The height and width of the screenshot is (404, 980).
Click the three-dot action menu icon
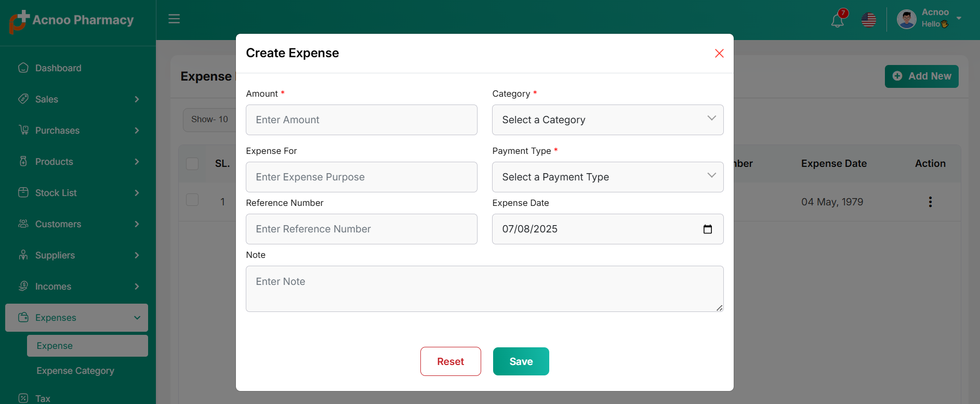[930, 202]
